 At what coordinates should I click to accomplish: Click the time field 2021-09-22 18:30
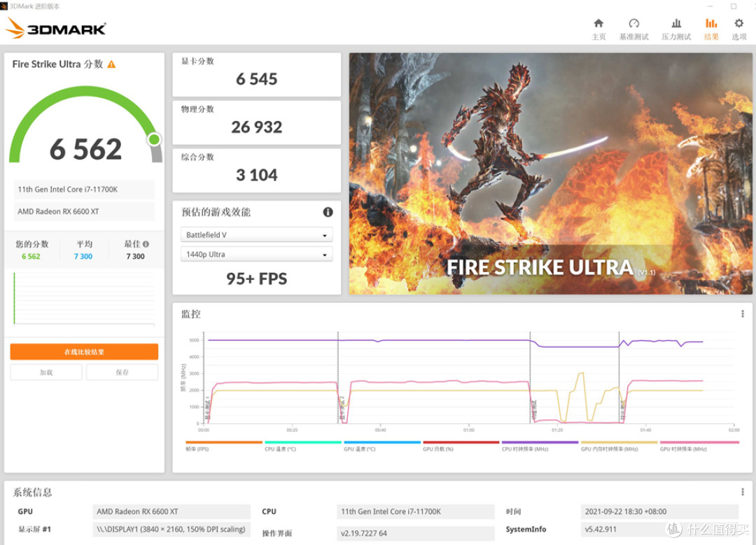659,511
